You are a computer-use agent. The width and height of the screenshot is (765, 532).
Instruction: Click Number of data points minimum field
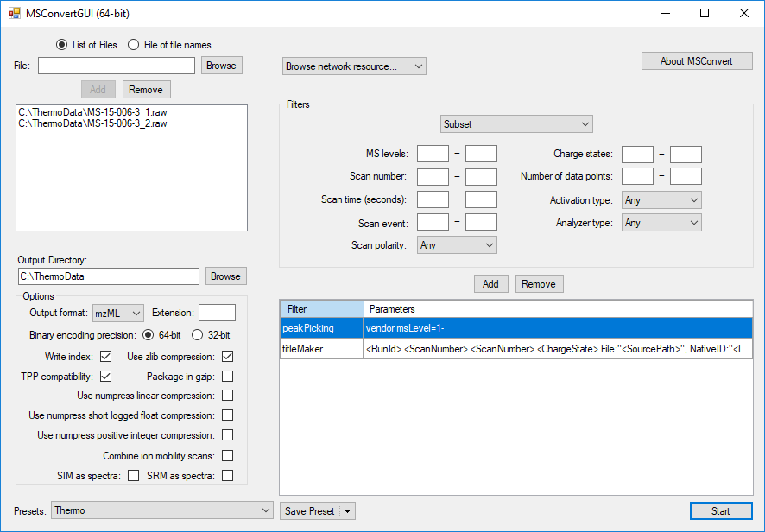638,176
